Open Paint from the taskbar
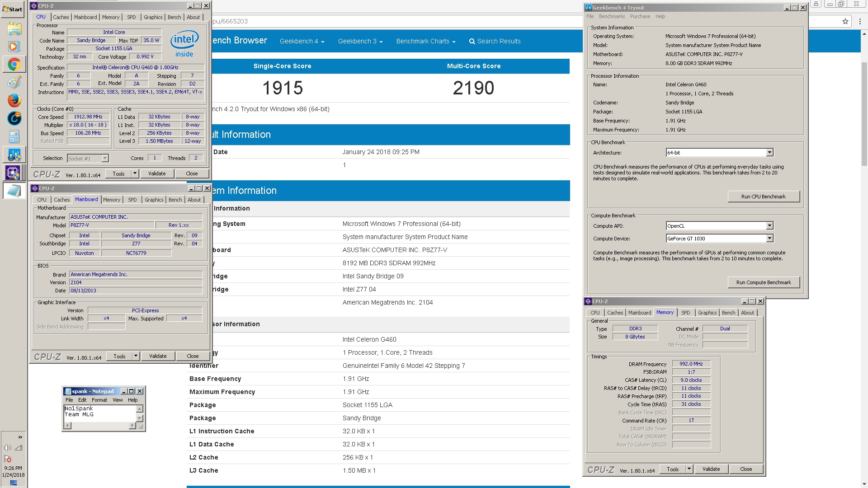 click(x=14, y=83)
